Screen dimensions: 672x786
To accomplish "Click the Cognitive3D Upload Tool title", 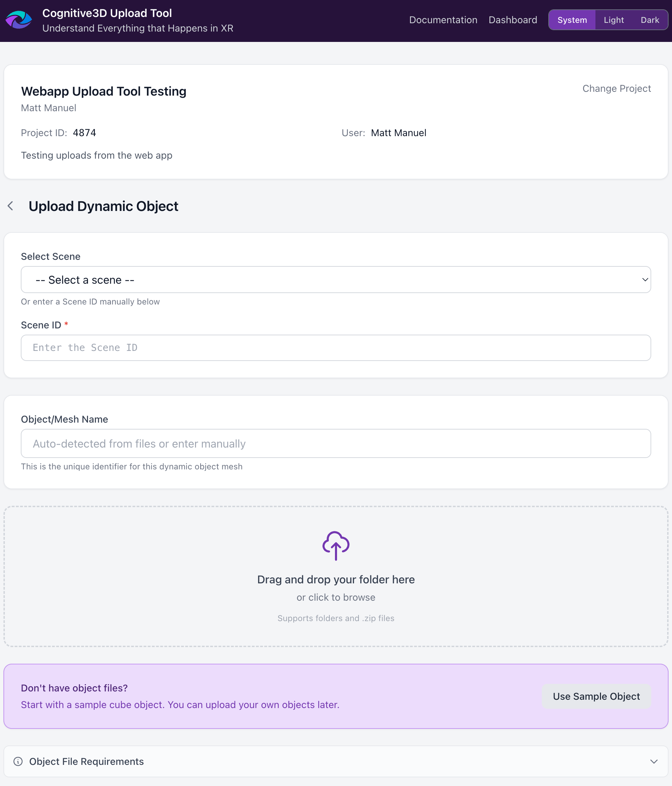I will pyautogui.click(x=107, y=13).
